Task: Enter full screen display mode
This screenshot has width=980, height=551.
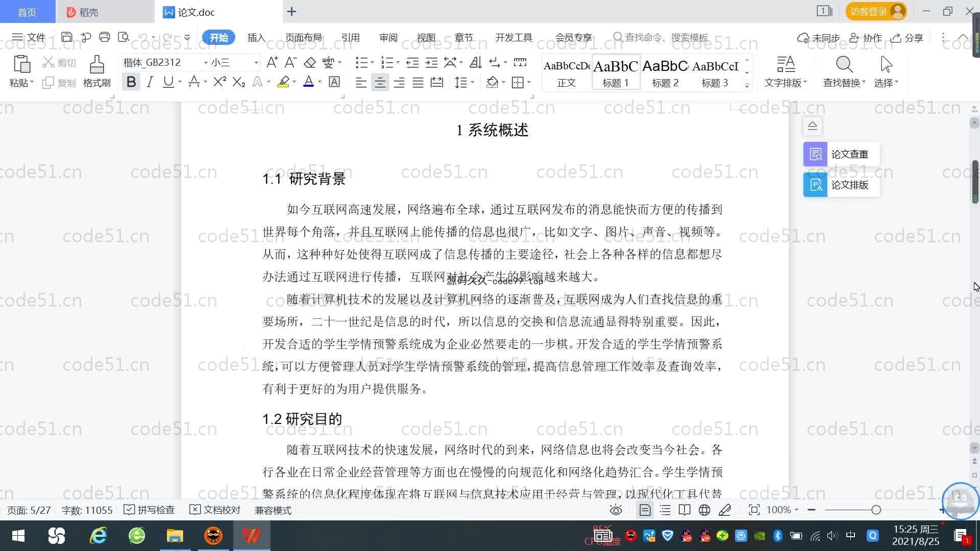Action: [754, 510]
